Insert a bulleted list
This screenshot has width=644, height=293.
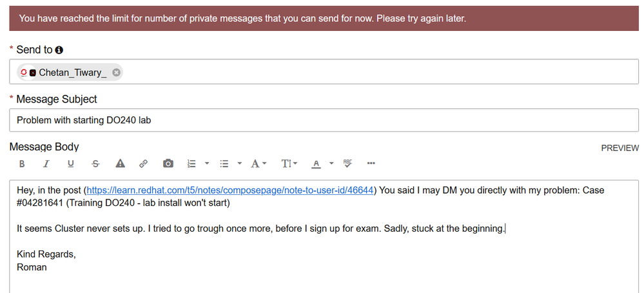pyautogui.click(x=224, y=164)
